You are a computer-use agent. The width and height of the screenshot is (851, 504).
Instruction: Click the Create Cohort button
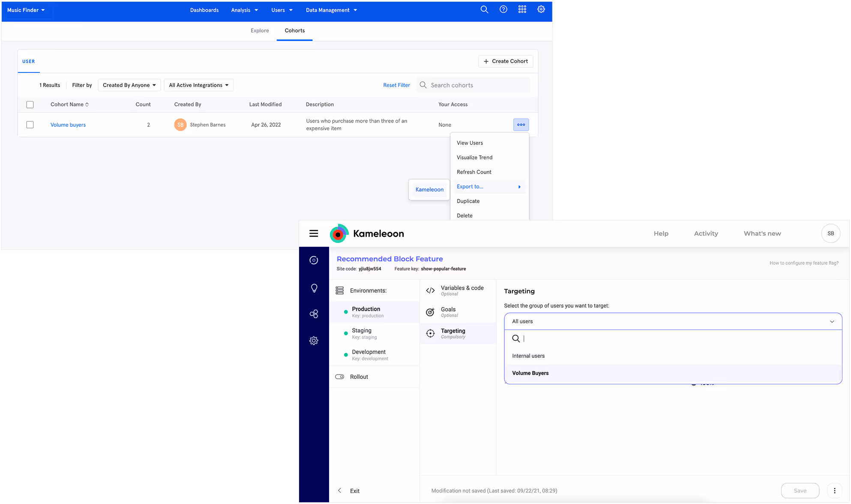click(506, 61)
